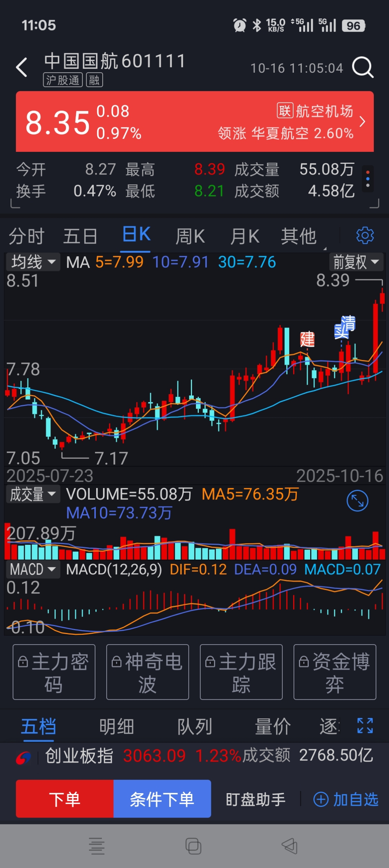
Task: Tap the 领涨 华夏航空 2.60% text
Action: (286, 133)
